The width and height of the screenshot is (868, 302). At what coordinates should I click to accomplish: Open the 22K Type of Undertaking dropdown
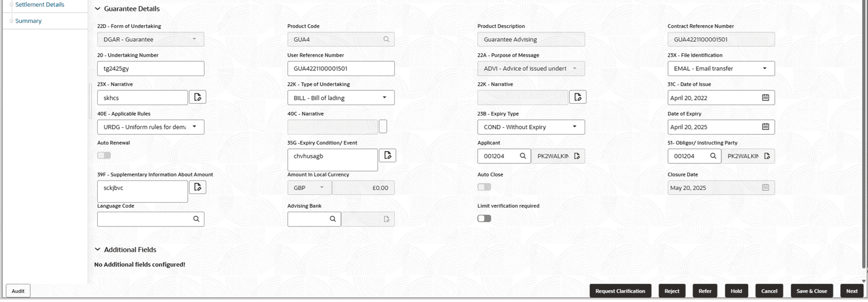click(x=341, y=98)
